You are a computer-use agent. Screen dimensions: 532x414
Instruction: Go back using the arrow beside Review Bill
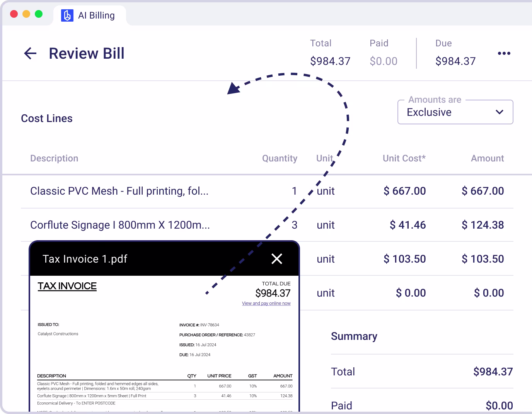pyautogui.click(x=30, y=53)
